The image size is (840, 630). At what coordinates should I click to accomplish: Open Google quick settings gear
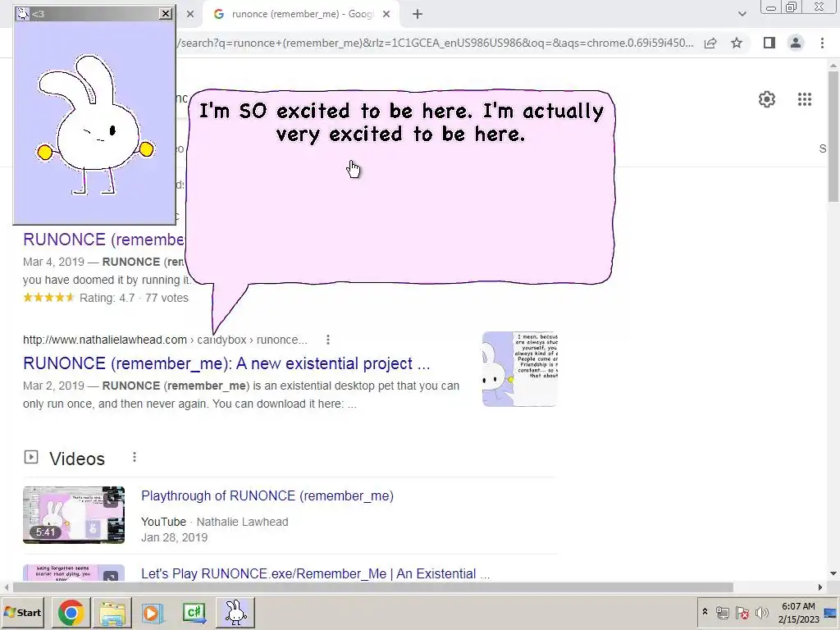[767, 99]
